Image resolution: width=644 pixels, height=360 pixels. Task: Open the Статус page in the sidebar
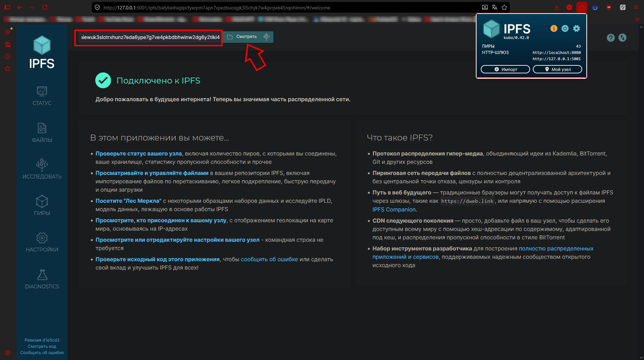pyautogui.click(x=42, y=96)
